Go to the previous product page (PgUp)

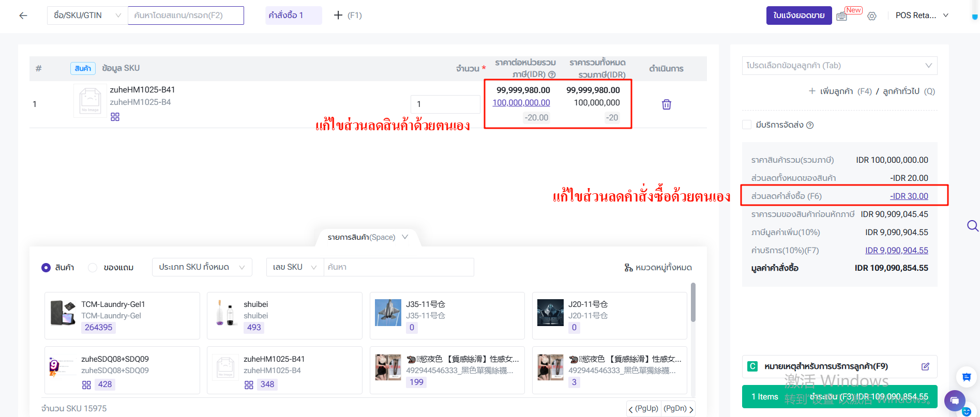pos(644,409)
